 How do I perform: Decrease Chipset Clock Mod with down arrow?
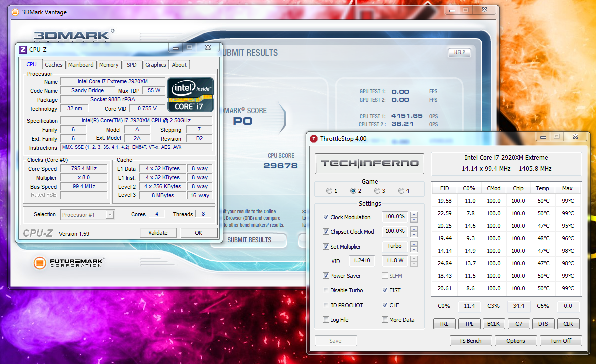pyautogui.click(x=414, y=234)
